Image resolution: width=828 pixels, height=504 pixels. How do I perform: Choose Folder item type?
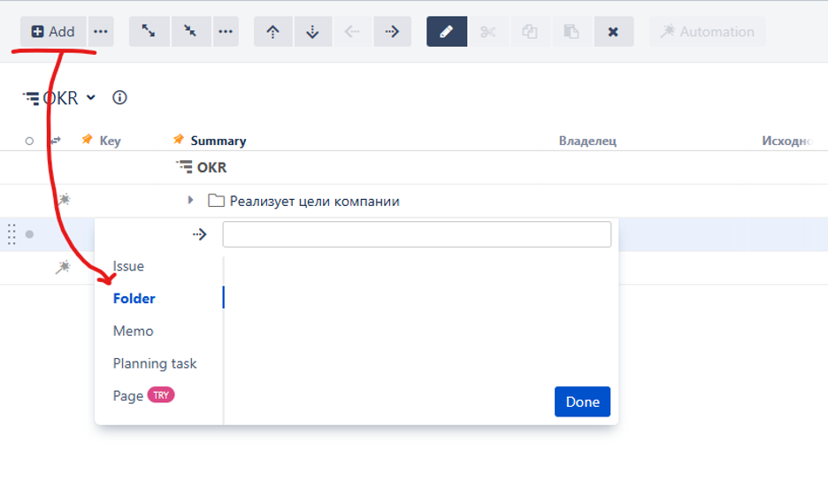(134, 298)
